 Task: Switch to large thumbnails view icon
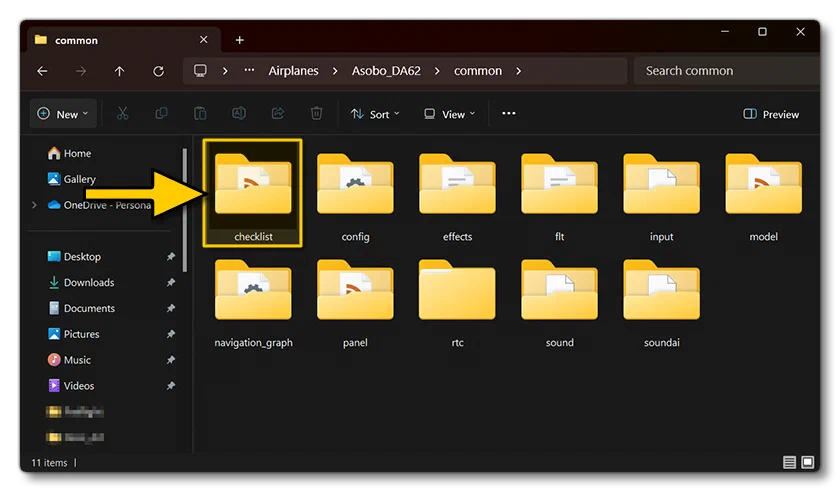pos(808,462)
